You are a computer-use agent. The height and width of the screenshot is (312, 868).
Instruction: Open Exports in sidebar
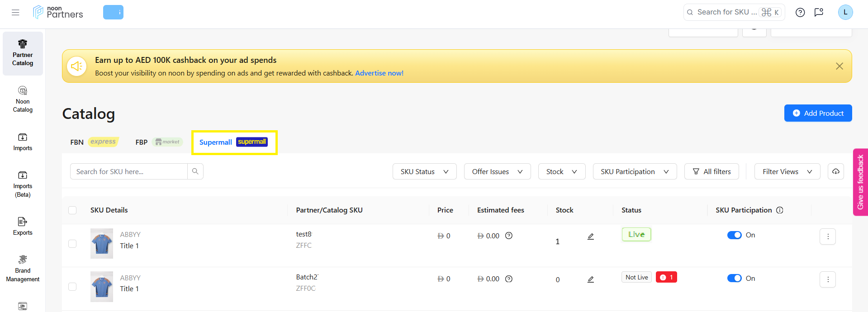(x=23, y=226)
